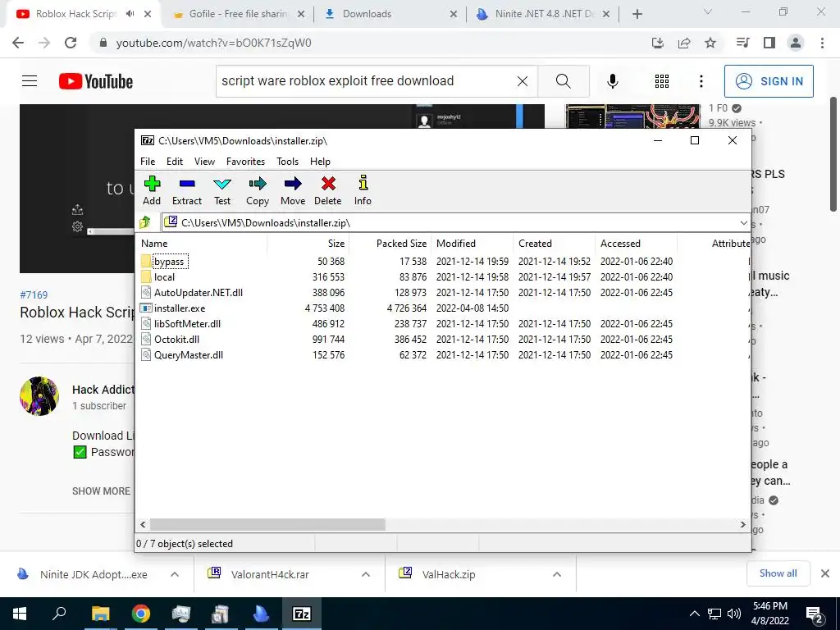
Task: Open a new browser tab
Action: pos(637,14)
